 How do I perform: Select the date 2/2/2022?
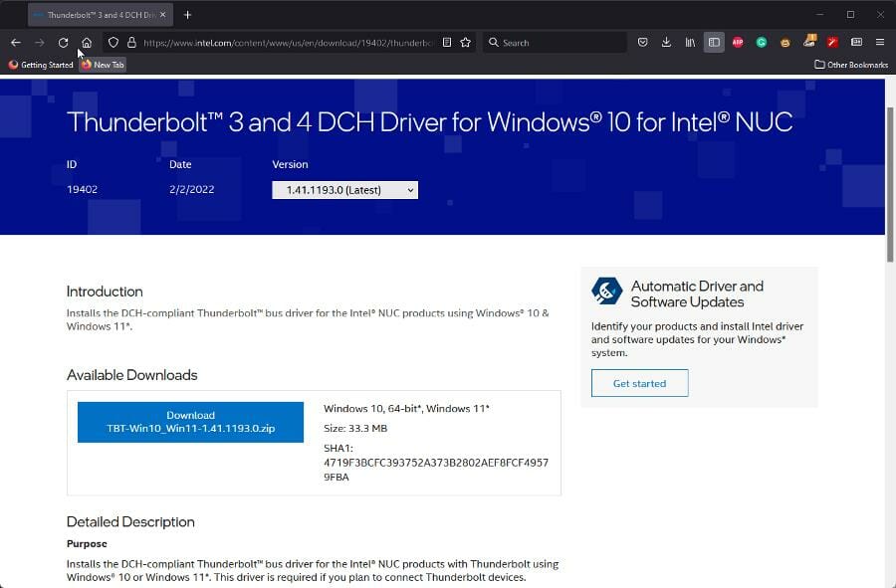coord(191,189)
